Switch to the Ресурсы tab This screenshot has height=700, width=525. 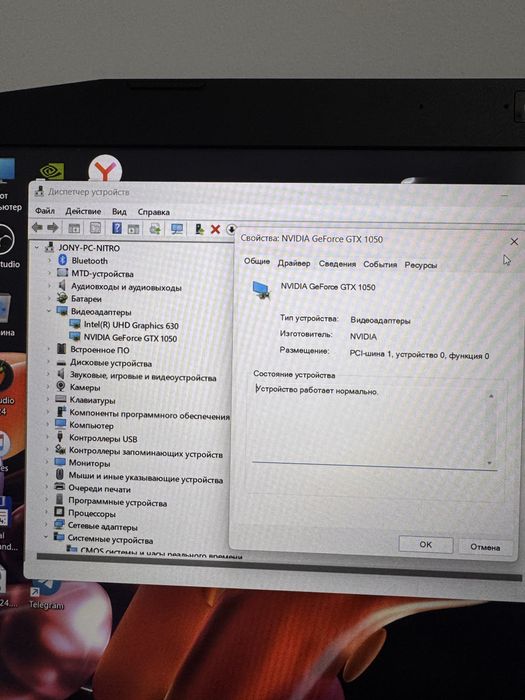[x=421, y=265]
